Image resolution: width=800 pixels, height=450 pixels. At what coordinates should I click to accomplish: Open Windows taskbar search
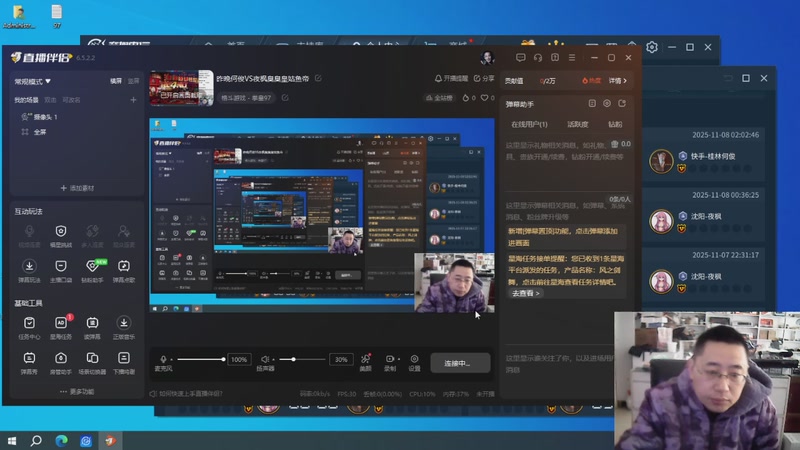[x=36, y=440]
